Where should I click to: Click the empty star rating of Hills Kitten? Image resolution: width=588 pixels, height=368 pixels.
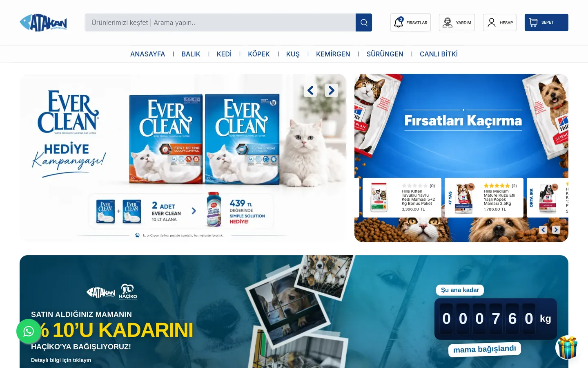415,186
